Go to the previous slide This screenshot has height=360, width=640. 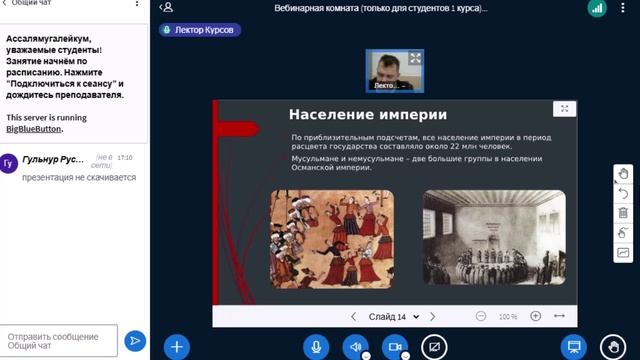pos(353,317)
